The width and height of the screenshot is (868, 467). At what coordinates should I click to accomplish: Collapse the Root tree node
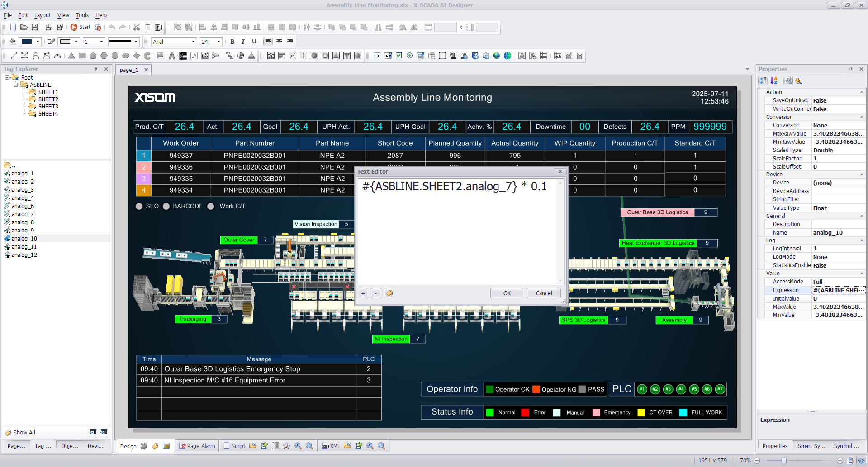click(x=7, y=77)
